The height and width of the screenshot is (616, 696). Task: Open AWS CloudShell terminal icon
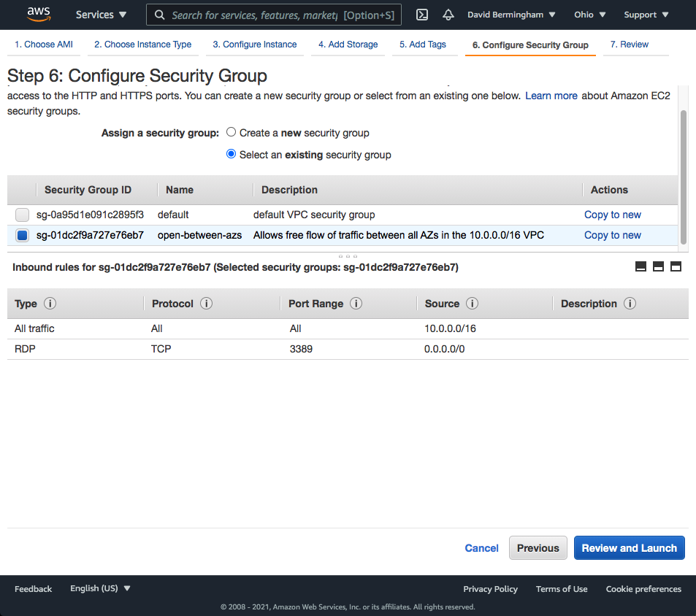tap(422, 15)
